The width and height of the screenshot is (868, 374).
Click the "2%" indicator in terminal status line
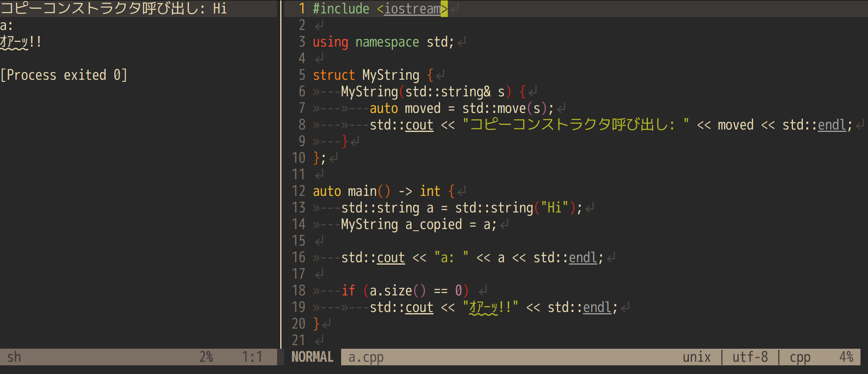[x=206, y=357]
